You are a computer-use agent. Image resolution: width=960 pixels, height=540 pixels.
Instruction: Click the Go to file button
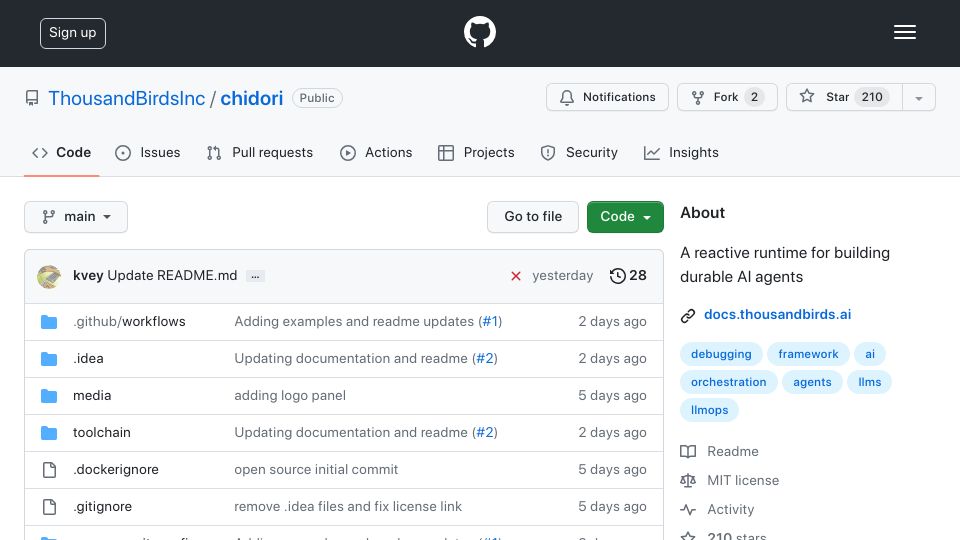(x=533, y=217)
